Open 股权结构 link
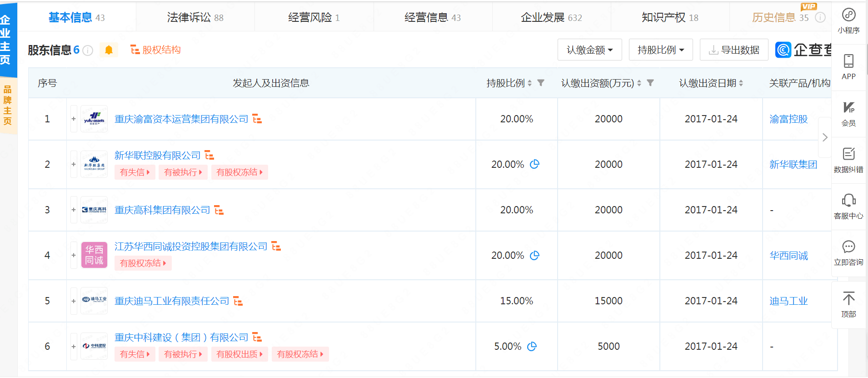 pyautogui.click(x=155, y=50)
